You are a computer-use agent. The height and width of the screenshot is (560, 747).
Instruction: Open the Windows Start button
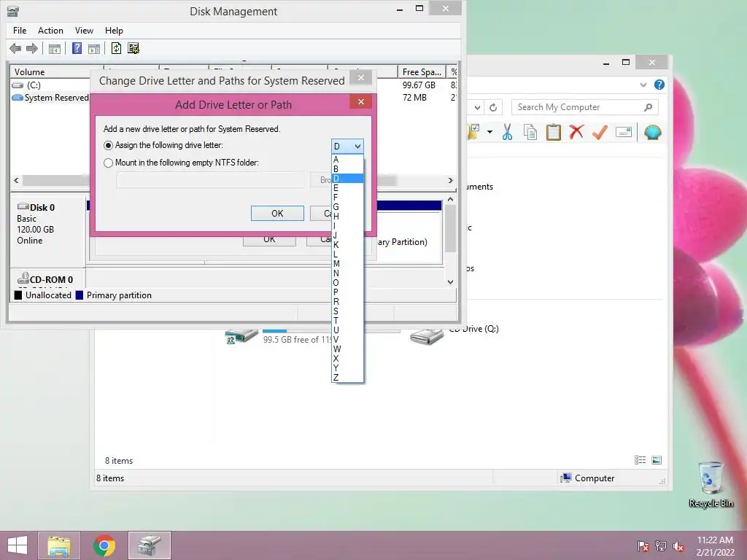[x=18, y=545]
